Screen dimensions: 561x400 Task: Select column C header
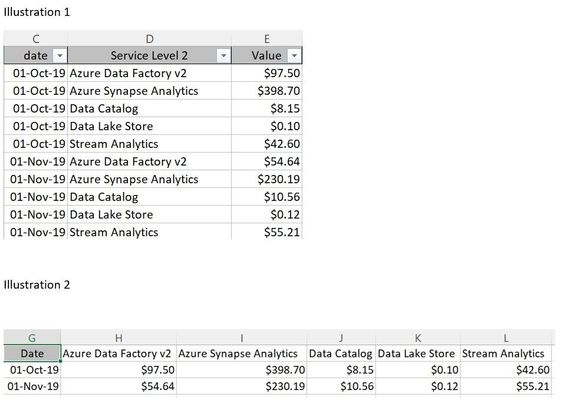click(36, 39)
